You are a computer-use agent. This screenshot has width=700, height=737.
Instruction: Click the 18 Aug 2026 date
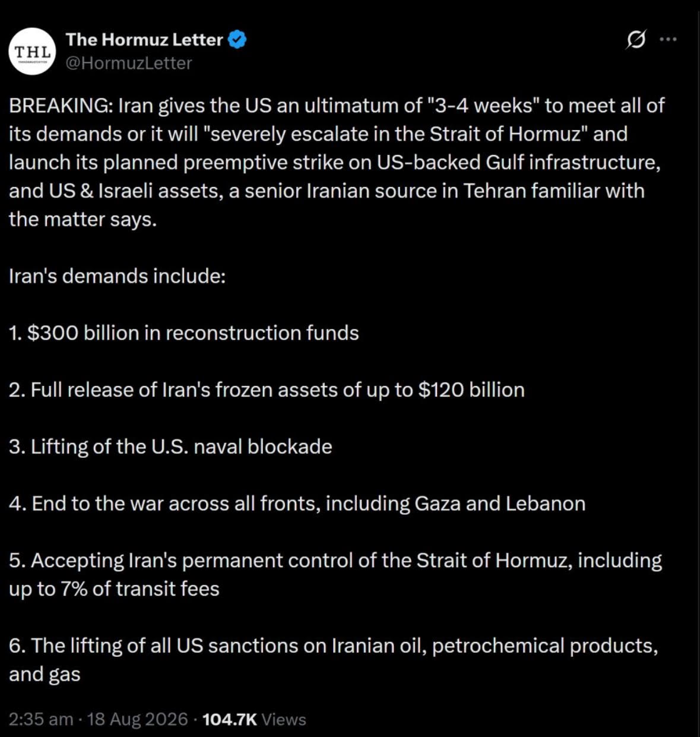[138, 719]
